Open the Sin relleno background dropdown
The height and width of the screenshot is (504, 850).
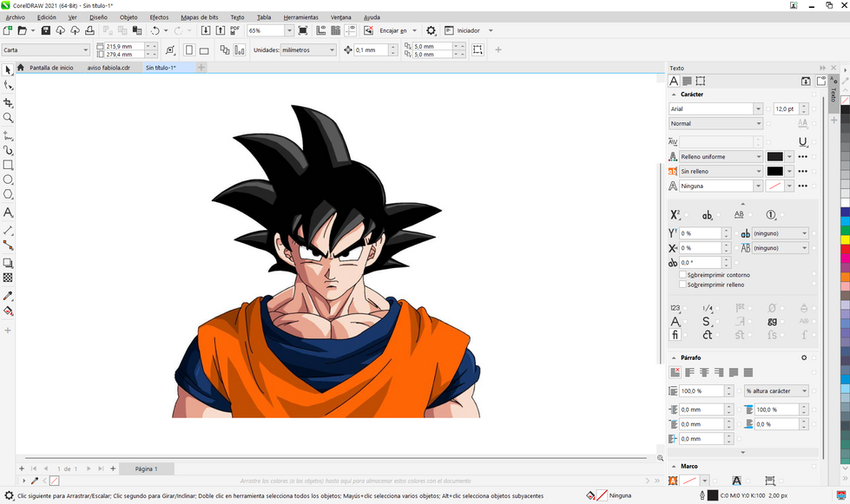click(758, 171)
